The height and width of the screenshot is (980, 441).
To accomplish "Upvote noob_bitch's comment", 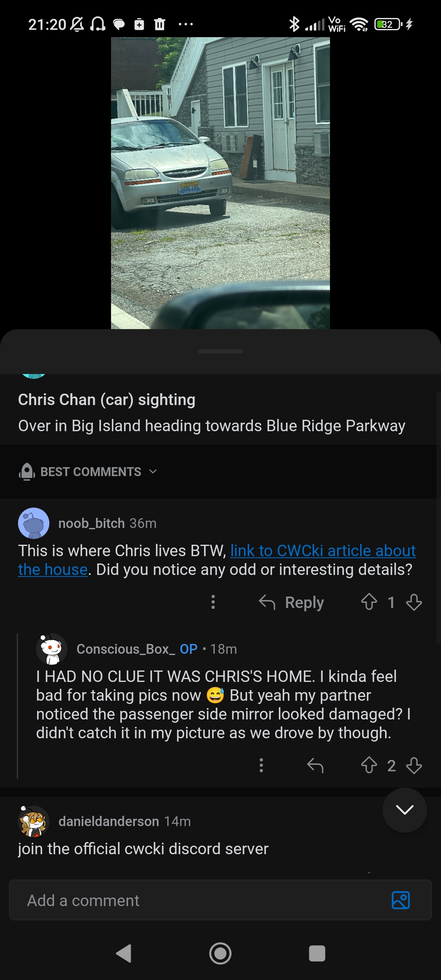I will 369,602.
